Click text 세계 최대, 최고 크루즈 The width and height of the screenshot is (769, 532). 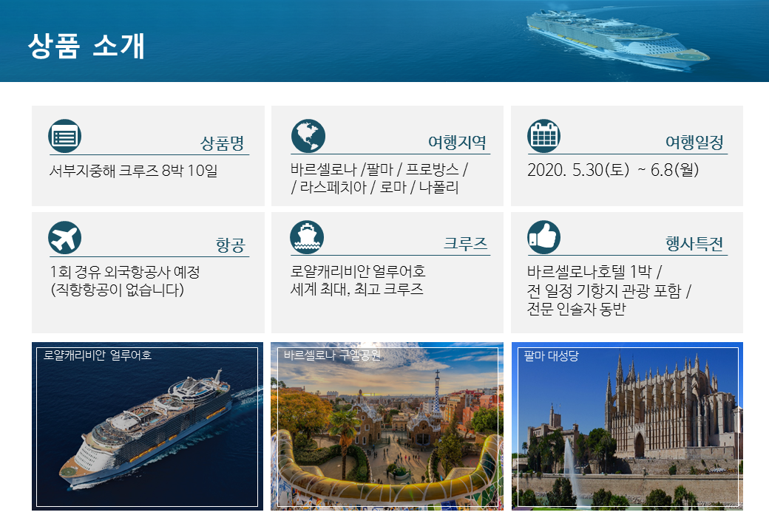(x=357, y=289)
